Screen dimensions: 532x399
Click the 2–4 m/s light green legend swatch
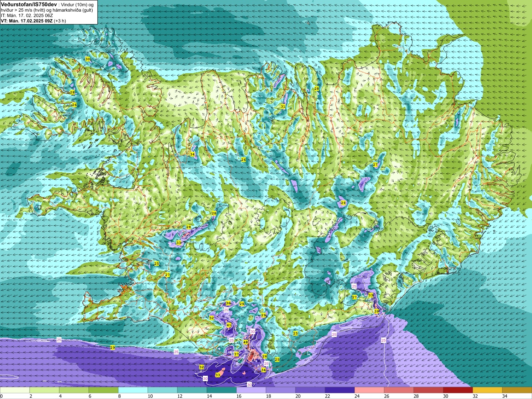[44, 390]
